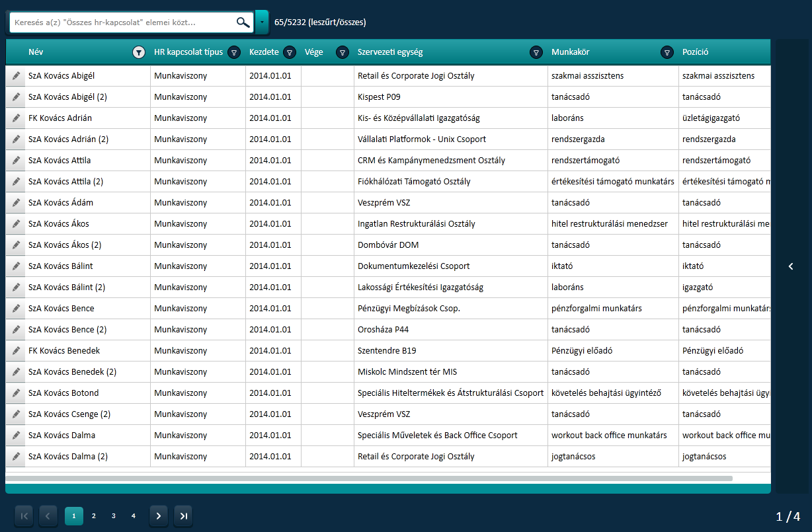Click the pencil for SzA Kovács Adrián (2)
Viewport: 812px width, 532px height.
tap(16, 139)
